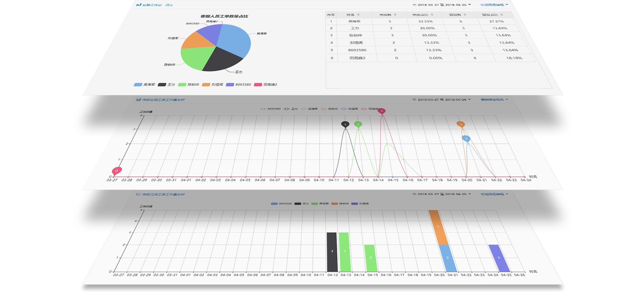This screenshot has width=644, height=301.
Task: Click the green bar labeled 2 at 04-15
Action: (371, 258)
